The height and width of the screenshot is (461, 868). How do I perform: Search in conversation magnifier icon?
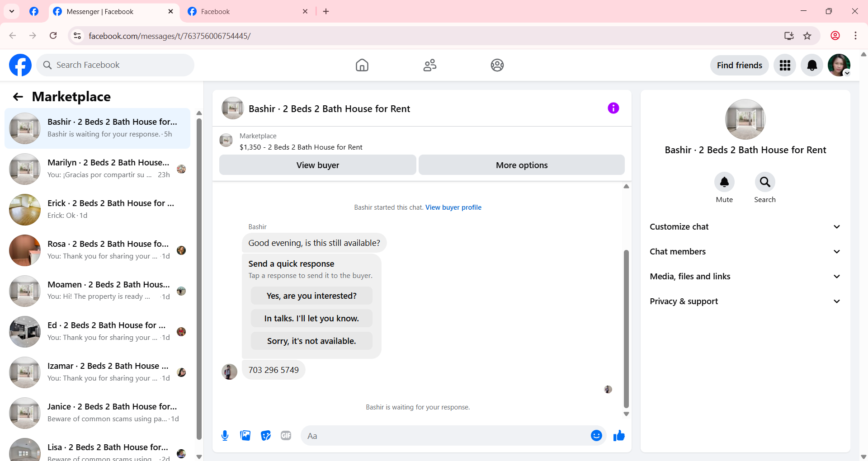coord(765,182)
